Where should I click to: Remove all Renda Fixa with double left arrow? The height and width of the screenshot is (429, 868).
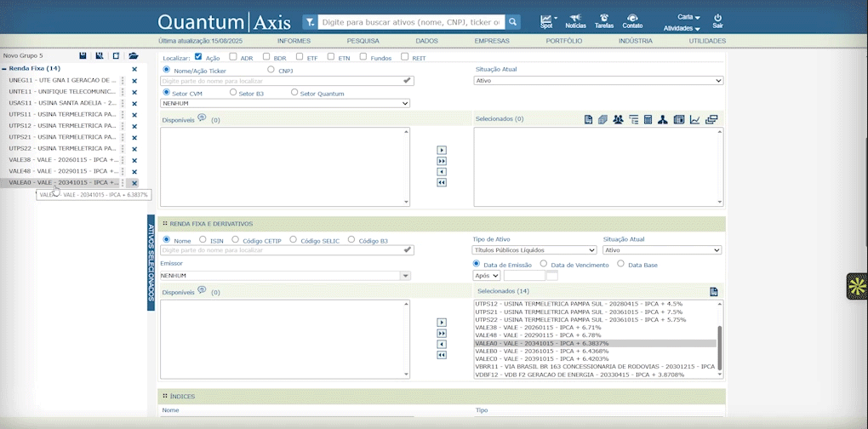click(442, 355)
